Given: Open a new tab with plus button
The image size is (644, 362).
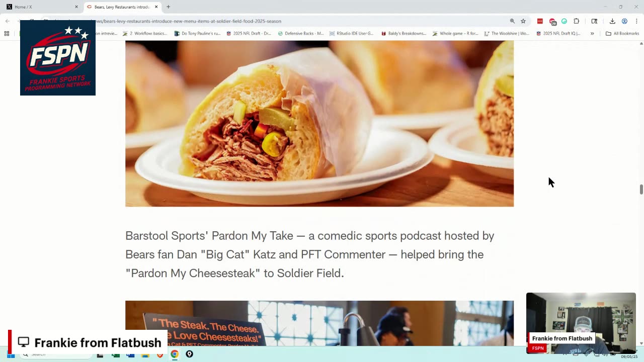Looking at the screenshot, I should (x=168, y=7).
